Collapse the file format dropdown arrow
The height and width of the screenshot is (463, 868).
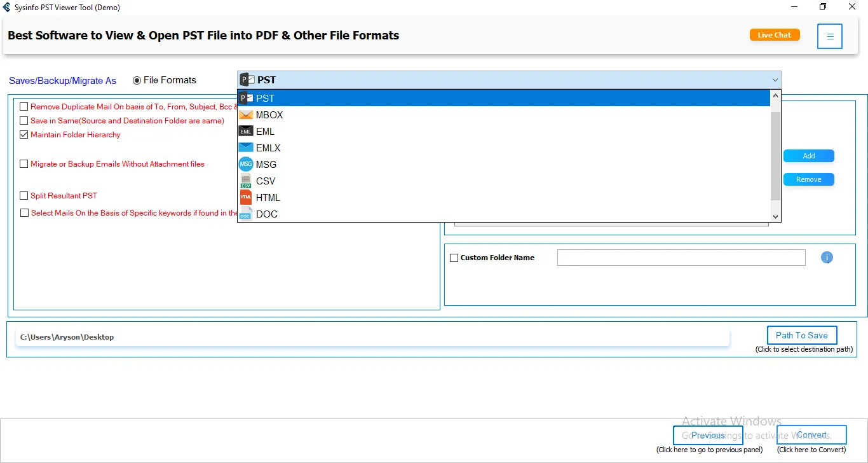[x=775, y=80]
